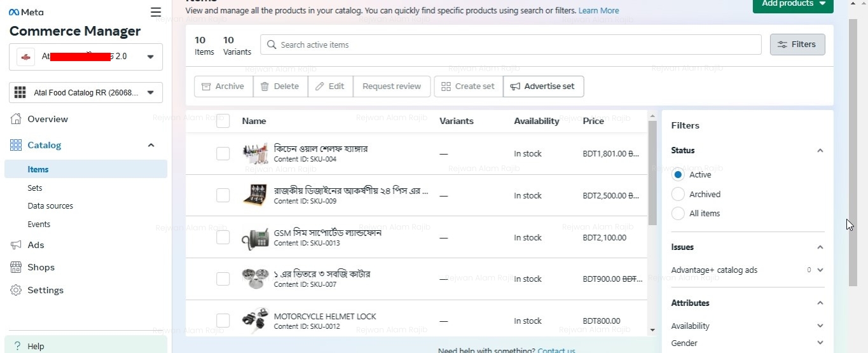Open the hamburger menu beside Meta logo

pyautogui.click(x=156, y=12)
